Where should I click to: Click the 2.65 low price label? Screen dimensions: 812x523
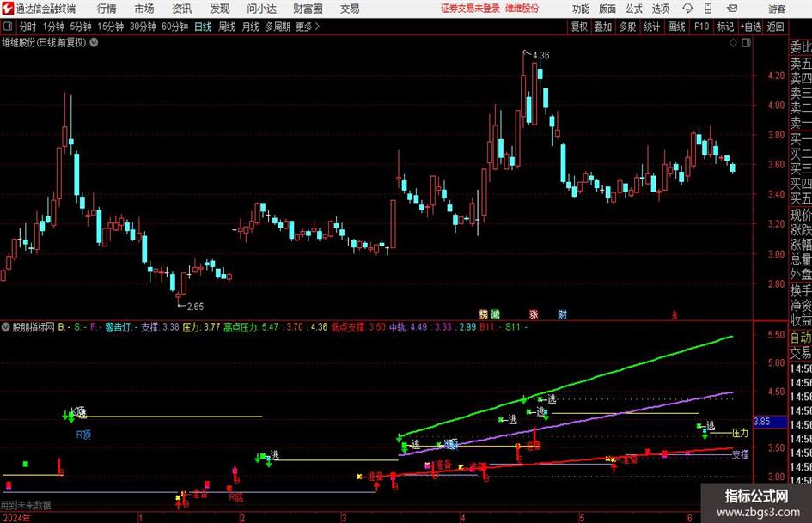click(x=195, y=307)
